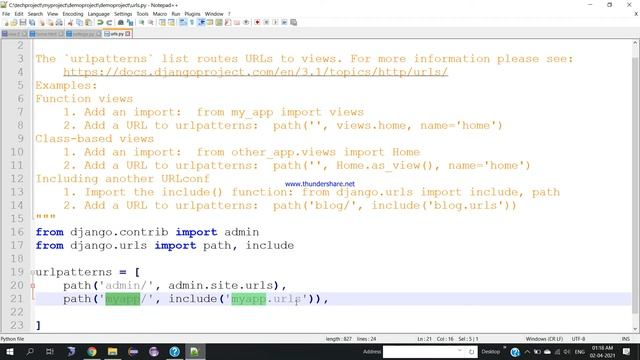Click the UTF-8 encoding status bar field
This screenshot has width=640, height=360.
tap(578, 339)
